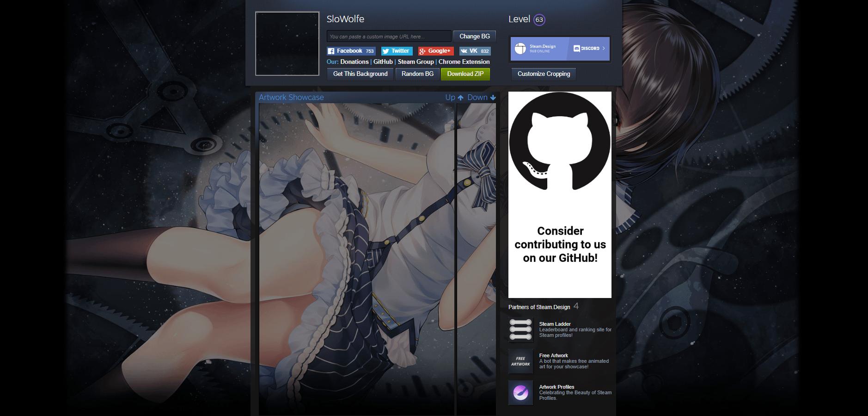Click the Steam.Design logo in Discord widget
868x416 pixels.
[x=520, y=48]
